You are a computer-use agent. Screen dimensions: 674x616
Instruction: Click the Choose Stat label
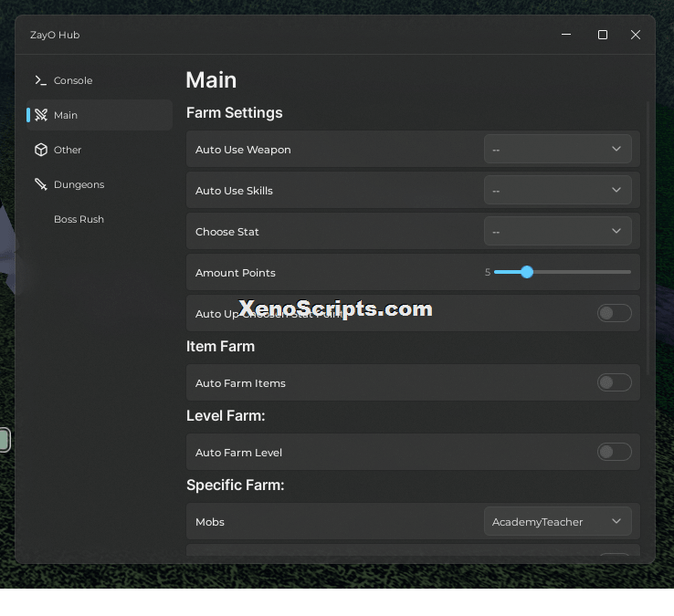227,232
